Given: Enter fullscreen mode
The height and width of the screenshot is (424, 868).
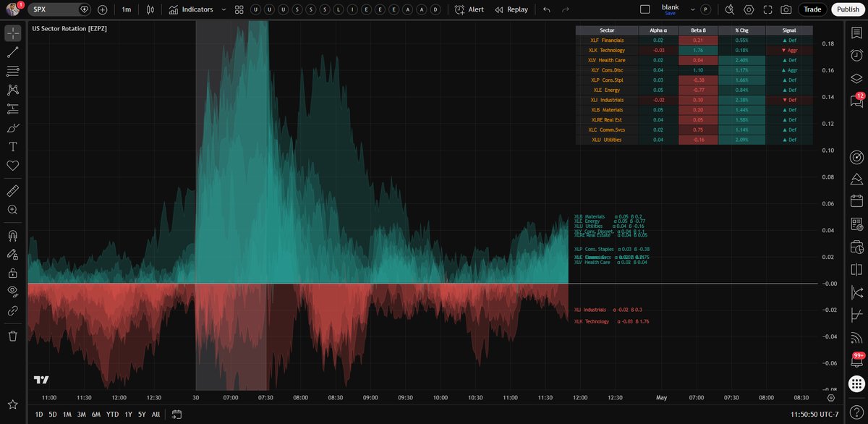Looking at the screenshot, I should pos(767,9).
